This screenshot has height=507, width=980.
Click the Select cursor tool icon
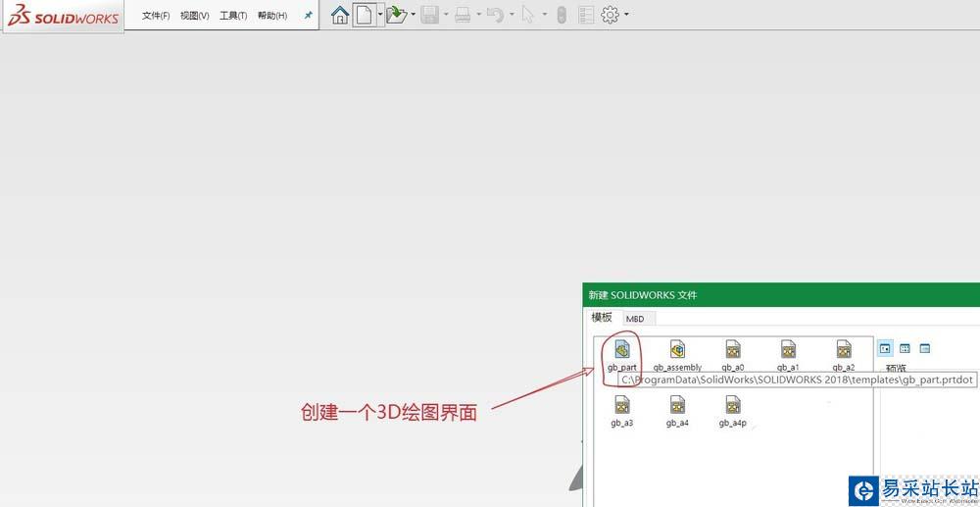coord(528,15)
